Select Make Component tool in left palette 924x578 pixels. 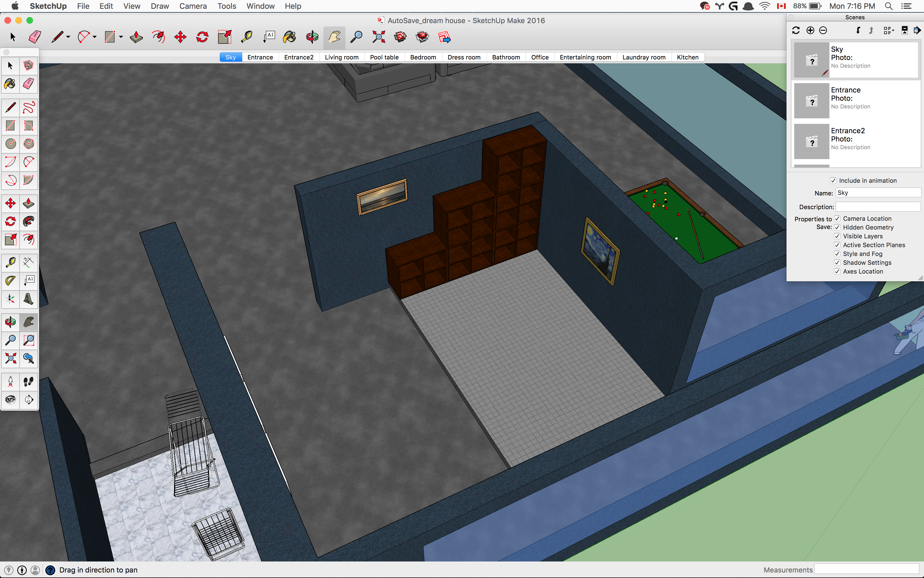coord(29,66)
